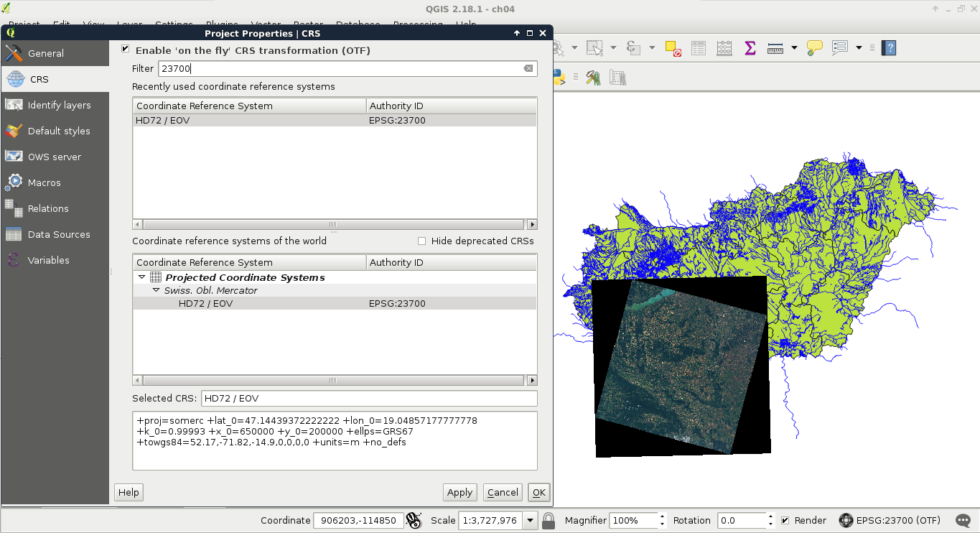Select the Measure ruler tool
The image size is (980, 533).
click(775, 48)
